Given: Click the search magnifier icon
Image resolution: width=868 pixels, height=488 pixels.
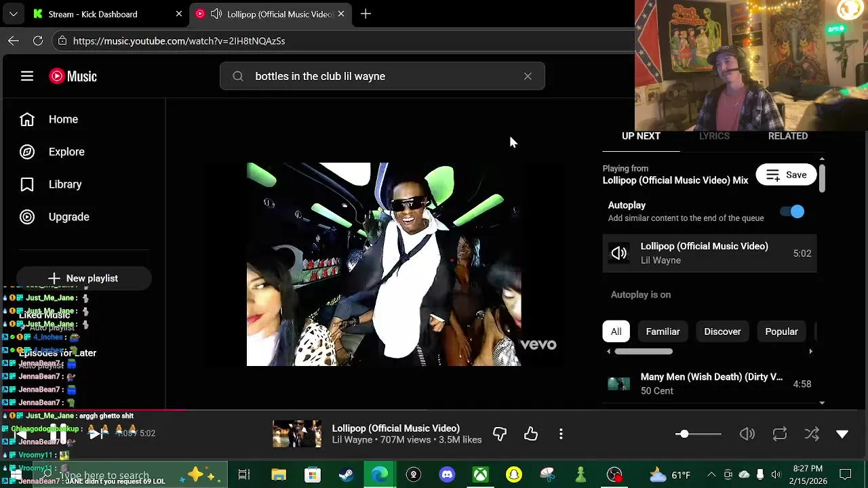Looking at the screenshot, I should click(238, 76).
